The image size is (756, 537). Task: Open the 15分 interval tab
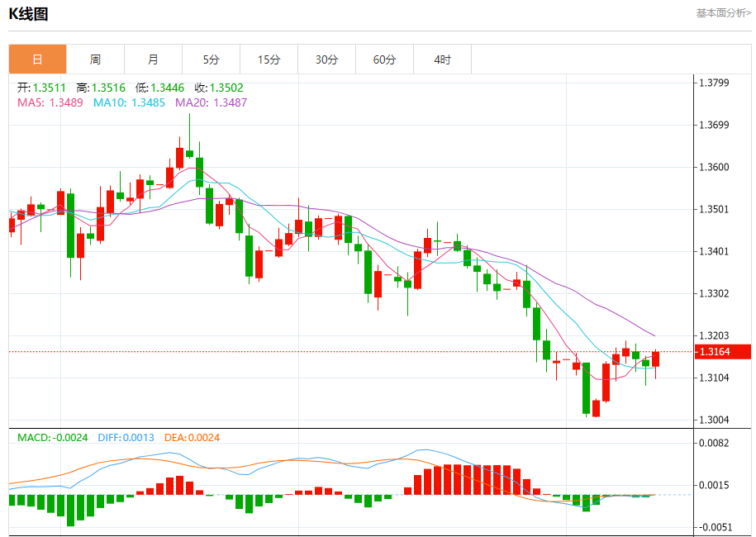point(269,59)
